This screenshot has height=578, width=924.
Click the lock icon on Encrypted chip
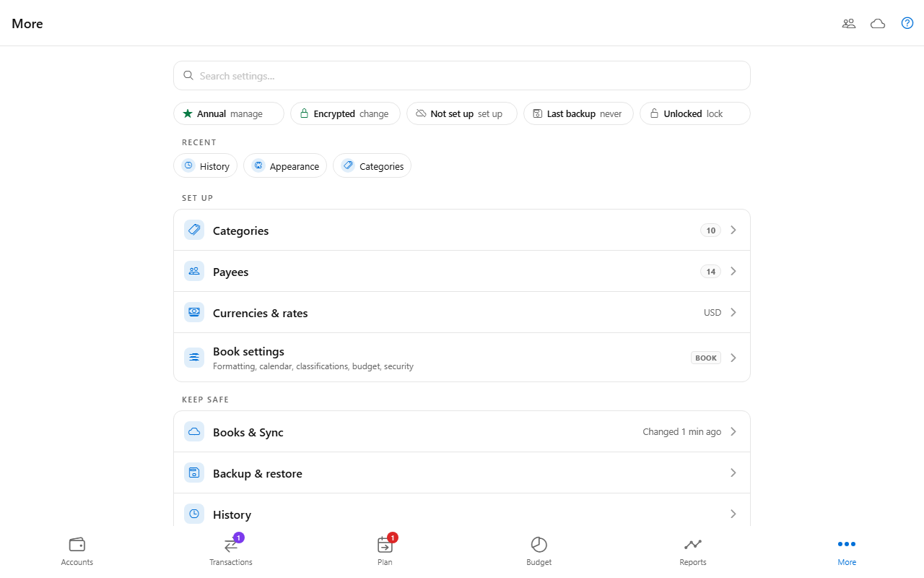click(305, 113)
